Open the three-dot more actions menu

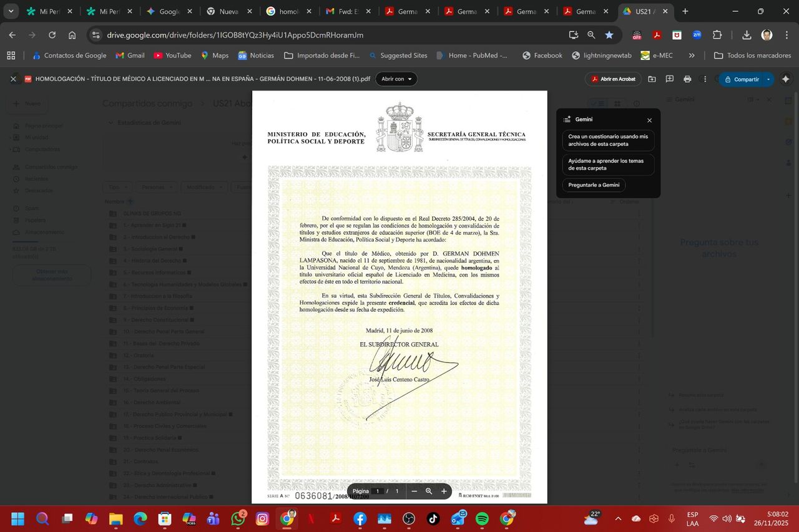[705, 79]
